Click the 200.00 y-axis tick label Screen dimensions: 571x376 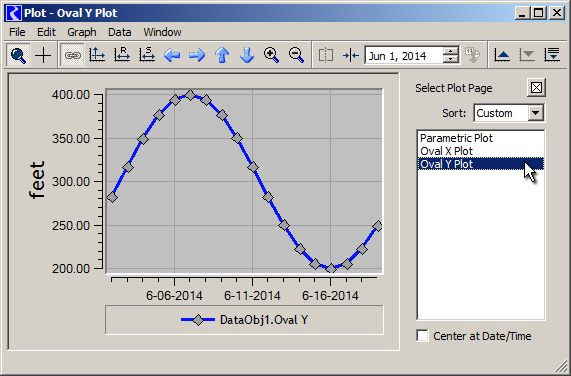[x=71, y=269]
